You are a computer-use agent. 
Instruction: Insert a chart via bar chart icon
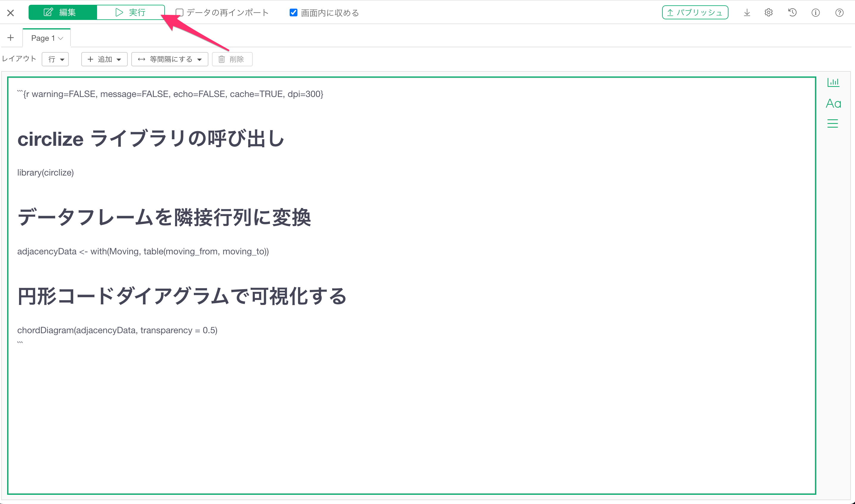[x=833, y=82]
